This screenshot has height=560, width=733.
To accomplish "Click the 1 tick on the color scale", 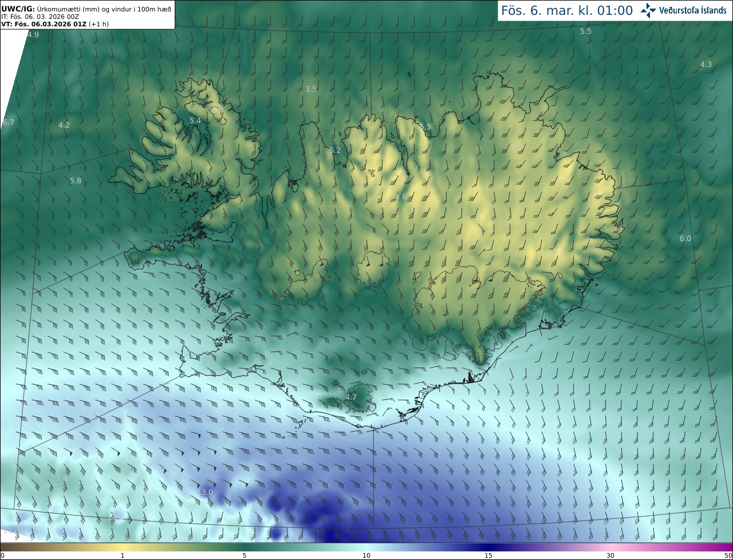I will pos(123,555).
